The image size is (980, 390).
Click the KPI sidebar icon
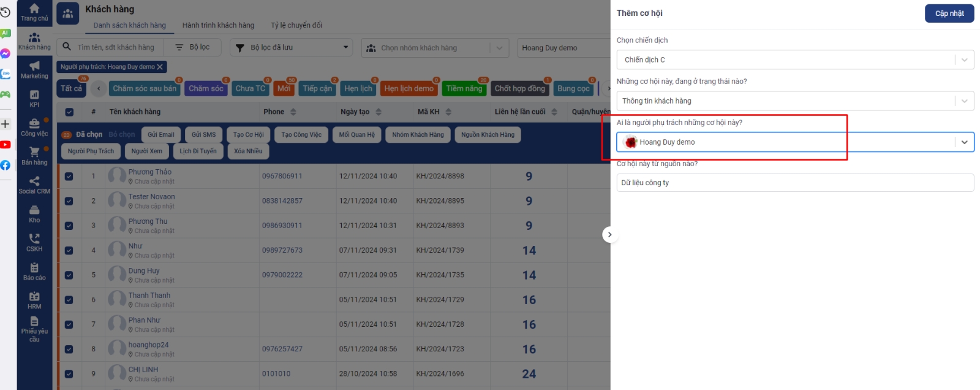pyautogui.click(x=34, y=98)
